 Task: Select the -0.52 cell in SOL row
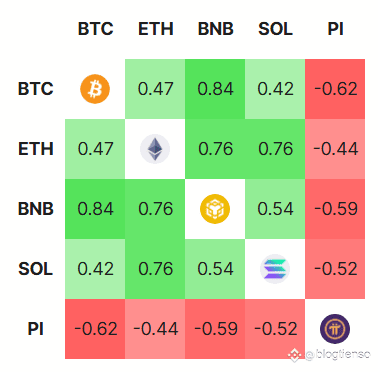pos(335,269)
